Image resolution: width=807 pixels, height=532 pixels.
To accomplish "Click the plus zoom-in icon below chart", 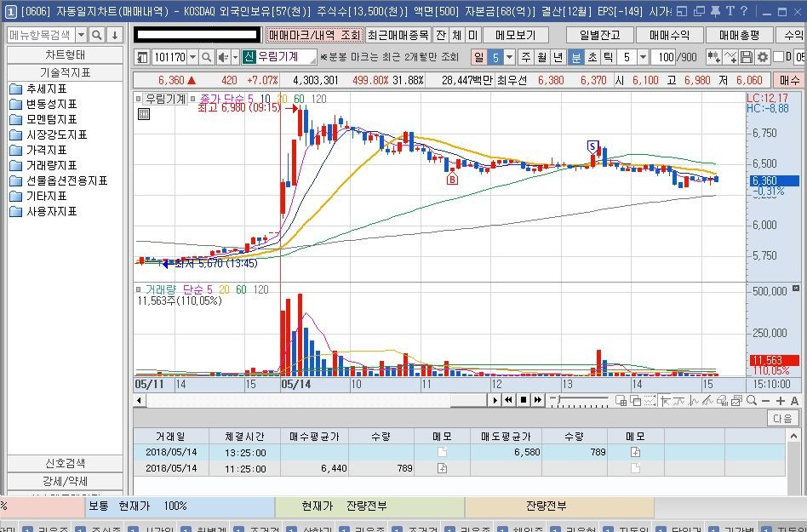I will tap(781, 401).
